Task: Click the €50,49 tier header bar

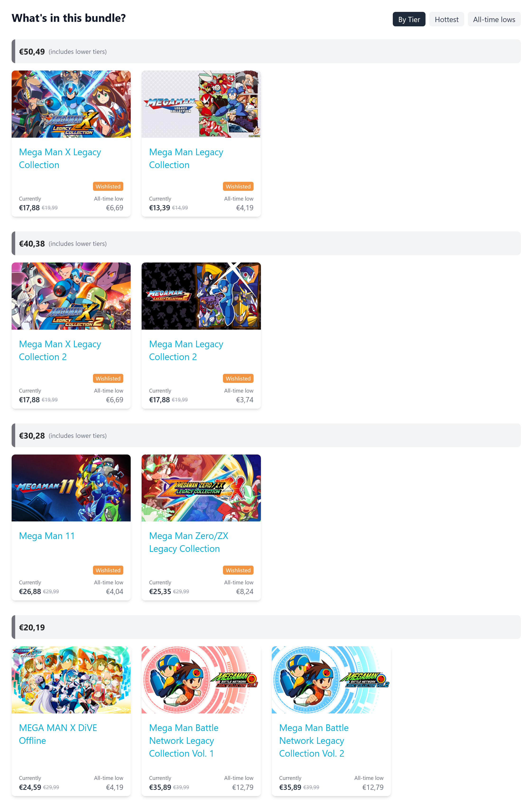Action: [266, 51]
